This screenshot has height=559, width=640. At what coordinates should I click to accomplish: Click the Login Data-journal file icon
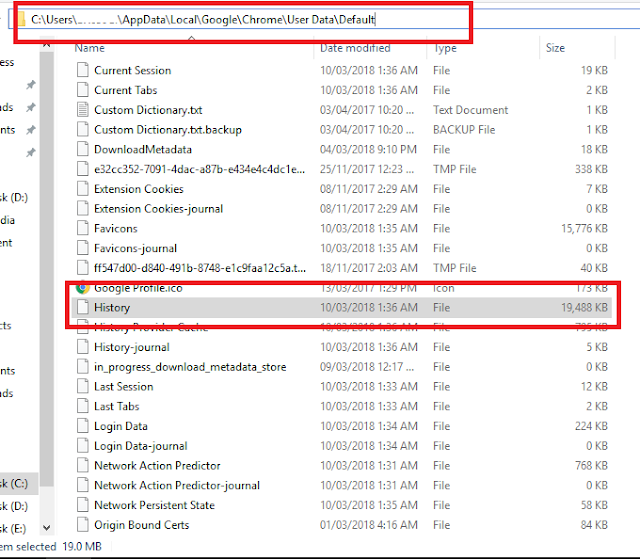coord(83,446)
